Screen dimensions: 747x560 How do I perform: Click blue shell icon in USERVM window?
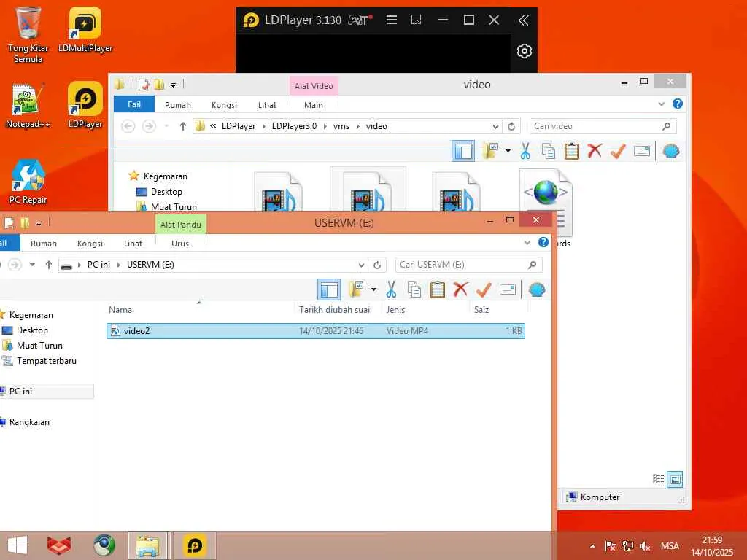click(536, 289)
